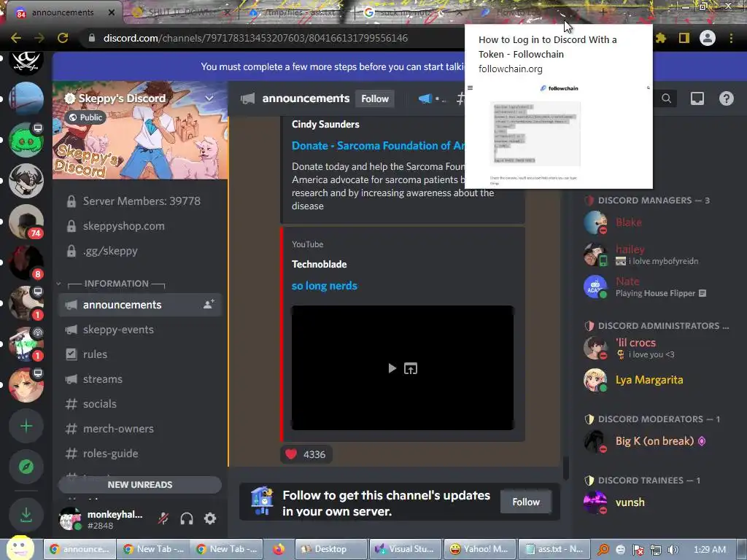Reload page with refresh icon
This screenshot has height=560, width=747.
[63, 38]
